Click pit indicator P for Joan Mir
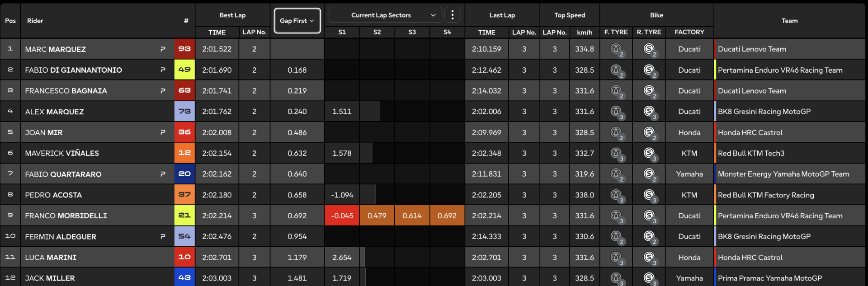Image resolution: width=868 pixels, height=286 pixels. point(163,132)
